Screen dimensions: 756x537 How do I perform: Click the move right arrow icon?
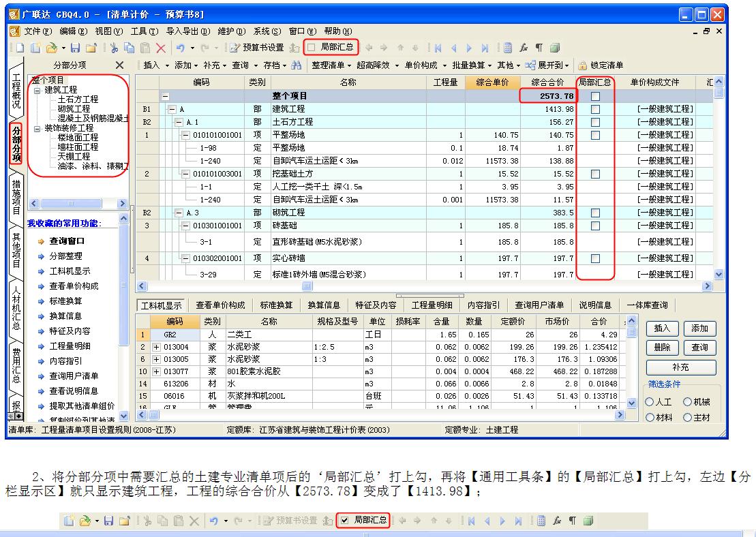tap(384, 48)
